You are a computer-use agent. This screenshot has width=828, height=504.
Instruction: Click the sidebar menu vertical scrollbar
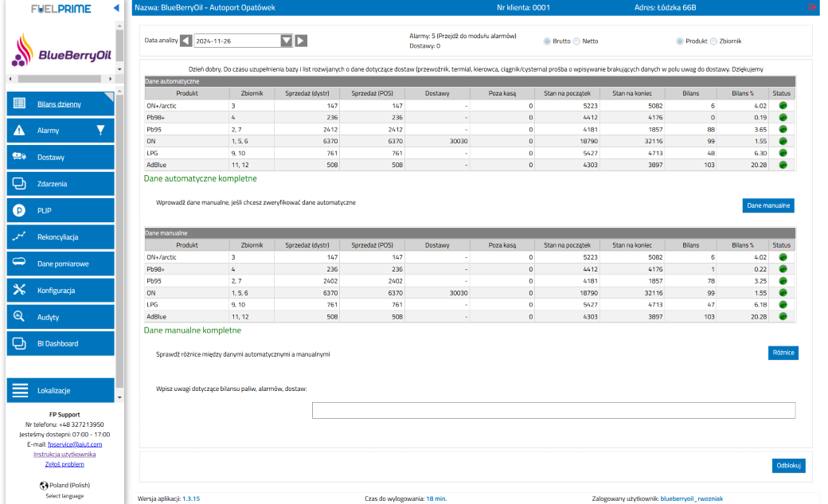pyautogui.click(x=120, y=243)
